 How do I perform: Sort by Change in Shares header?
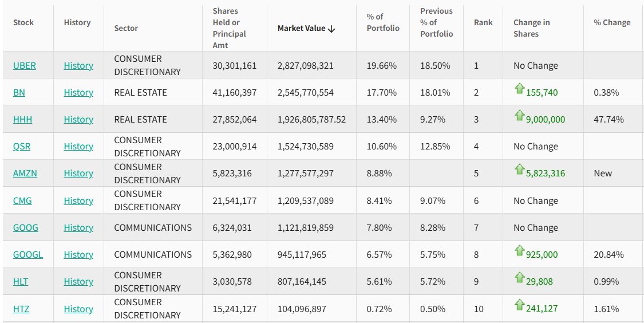[531, 28]
